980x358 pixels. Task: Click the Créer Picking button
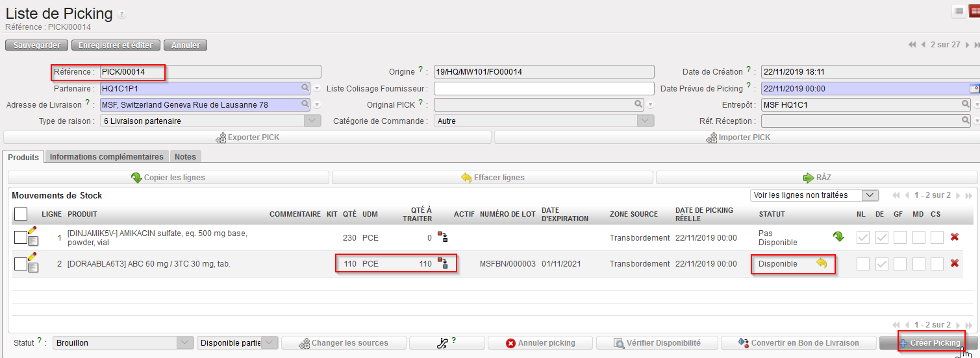tap(929, 342)
